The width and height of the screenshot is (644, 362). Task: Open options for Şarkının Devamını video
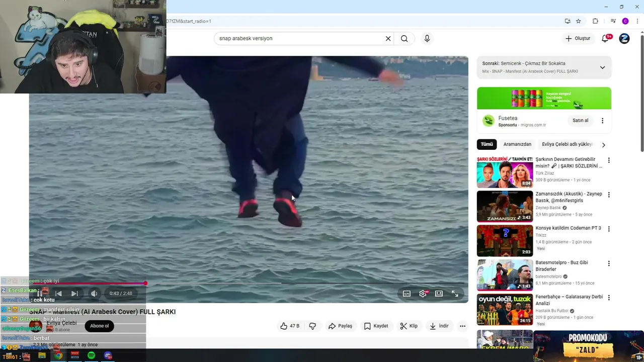(609, 160)
